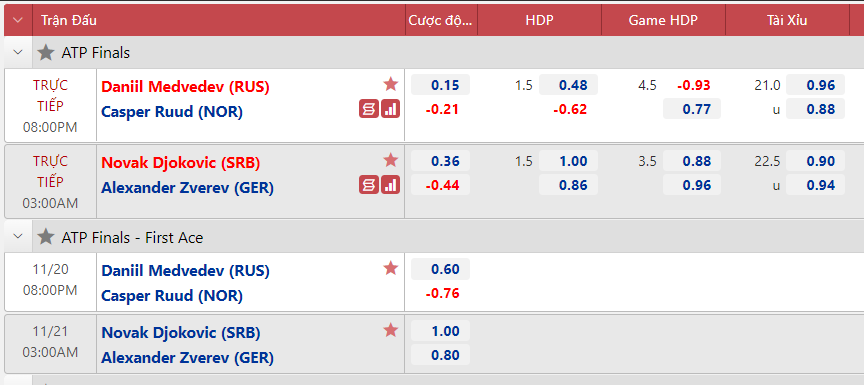Viewport: 864px width, 385px height.
Task: Favorite the live Medvedev vs Ruud match star
Action: click(x=391, y=84)
